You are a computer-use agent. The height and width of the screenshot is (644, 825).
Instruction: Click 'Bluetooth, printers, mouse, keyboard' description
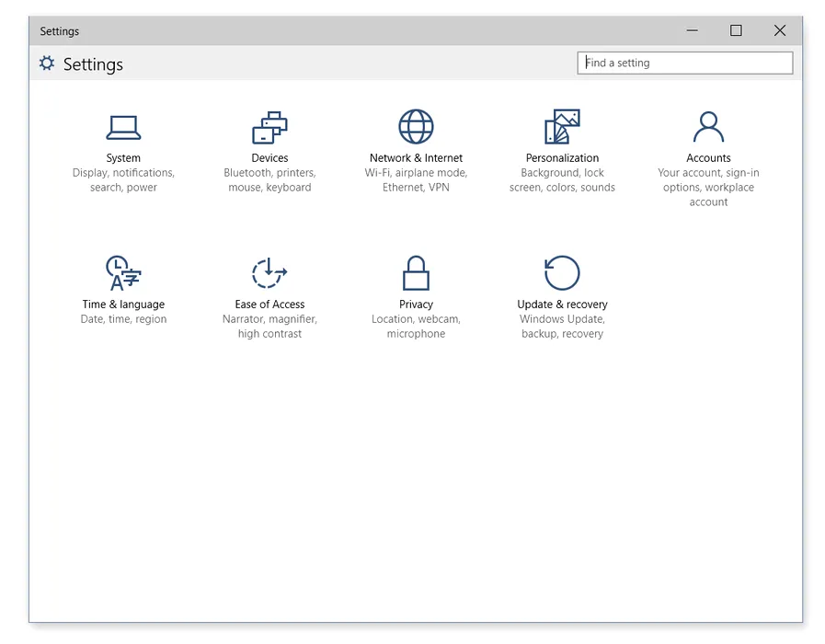269,180
